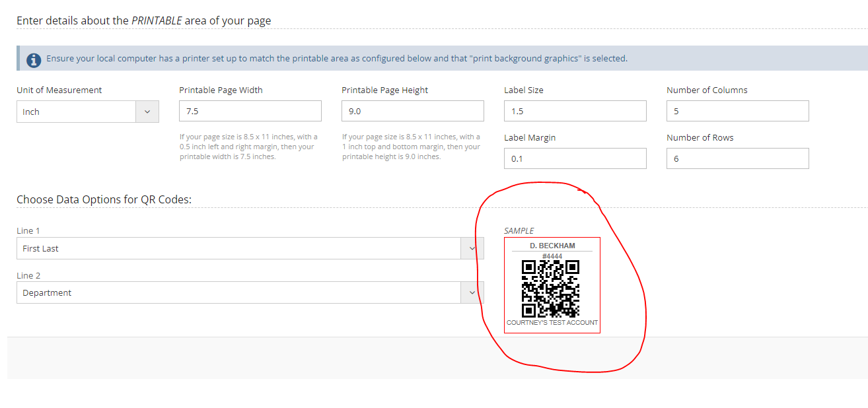868x408 pixels.
Task: Select the Label Size input box
Action: point(575,111)
